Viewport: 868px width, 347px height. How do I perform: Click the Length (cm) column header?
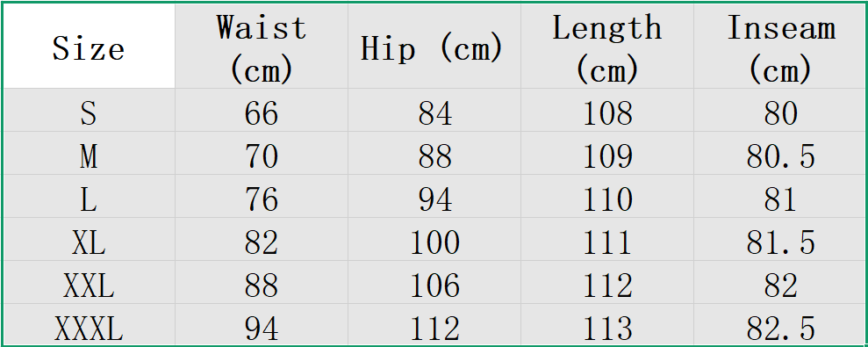606,46
